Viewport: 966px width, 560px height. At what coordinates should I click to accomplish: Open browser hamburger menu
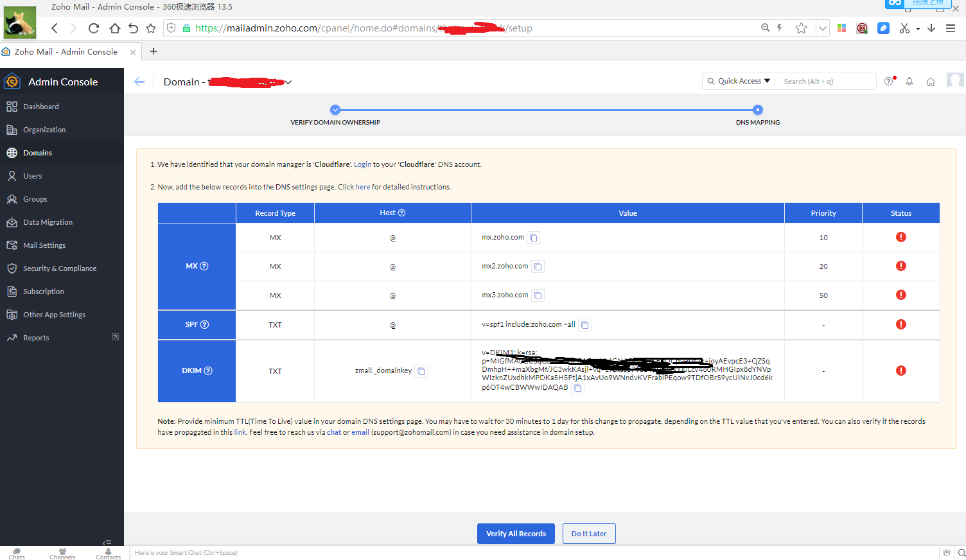(x=951, y=28)
